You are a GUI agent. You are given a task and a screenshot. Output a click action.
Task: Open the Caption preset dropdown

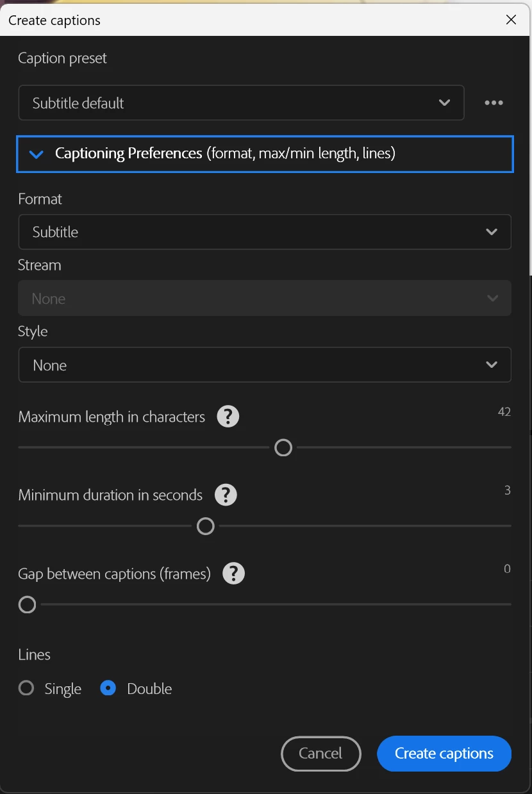(x=240, y=103)
